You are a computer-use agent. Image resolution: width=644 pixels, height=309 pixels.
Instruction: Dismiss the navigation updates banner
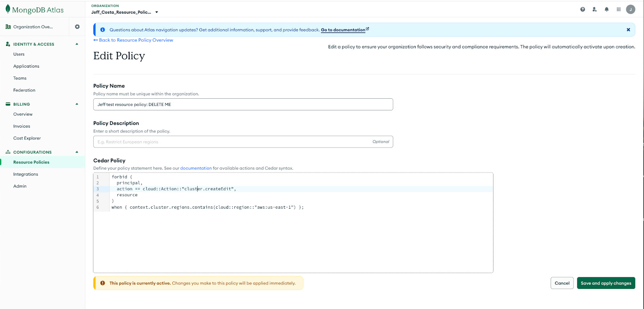pyautogui.click(x=628, y=30)
